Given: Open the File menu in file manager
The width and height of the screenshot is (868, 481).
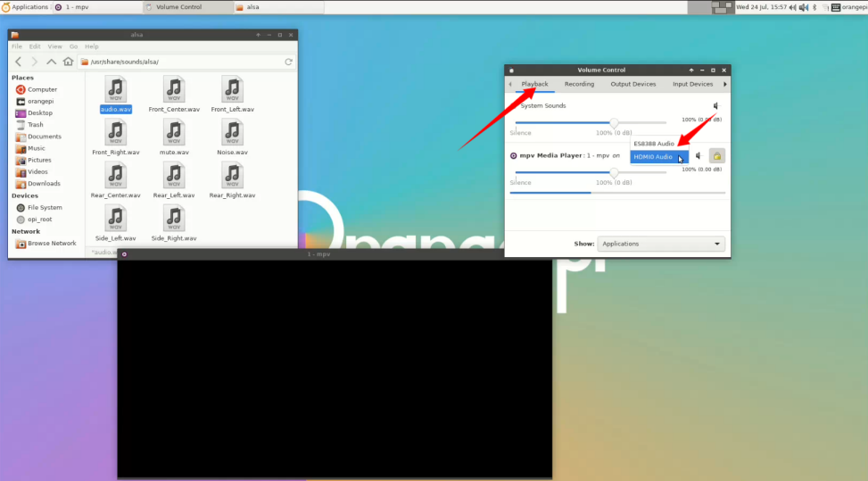Looking at the screenshot, I should pos(17,46).
